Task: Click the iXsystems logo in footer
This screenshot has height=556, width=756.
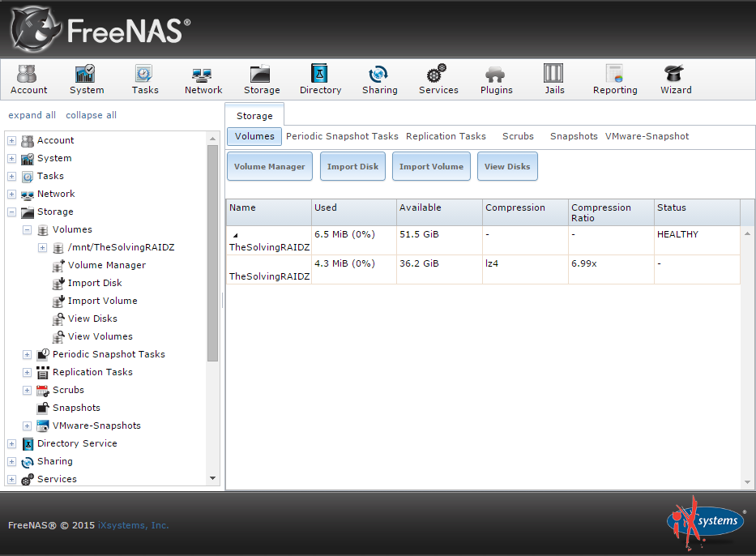Action: pos(706,523)
